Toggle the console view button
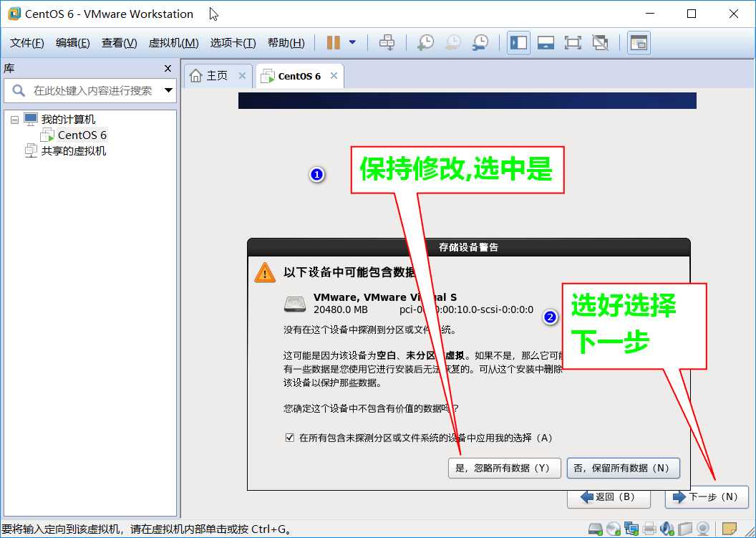Viewport: 756px width, 538px height. coord(639,42)
